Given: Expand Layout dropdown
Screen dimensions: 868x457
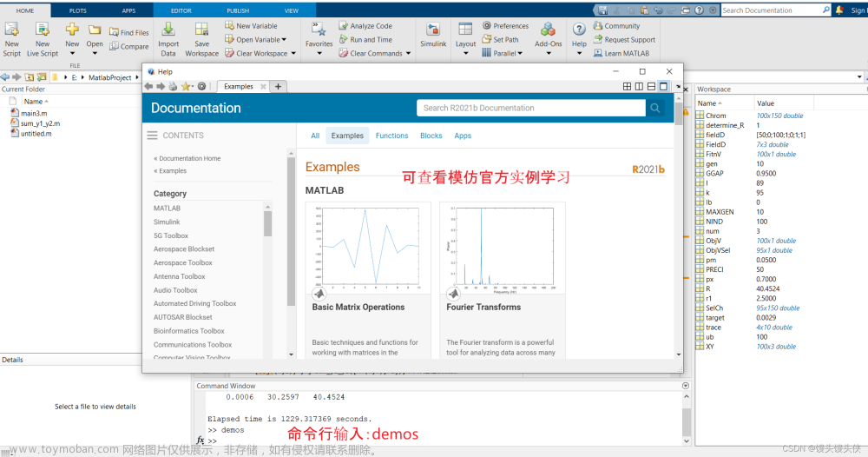Looking at the screenshot, I should pos(465,54).
